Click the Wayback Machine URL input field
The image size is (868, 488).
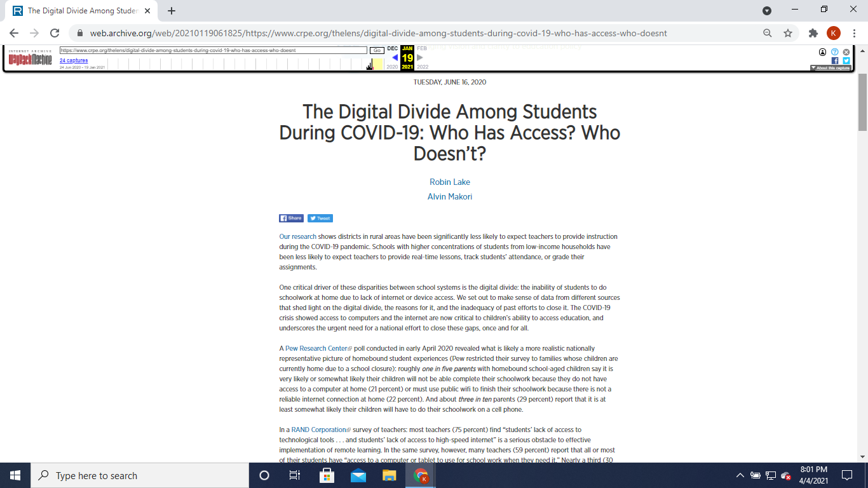click(x=214, y=50)
